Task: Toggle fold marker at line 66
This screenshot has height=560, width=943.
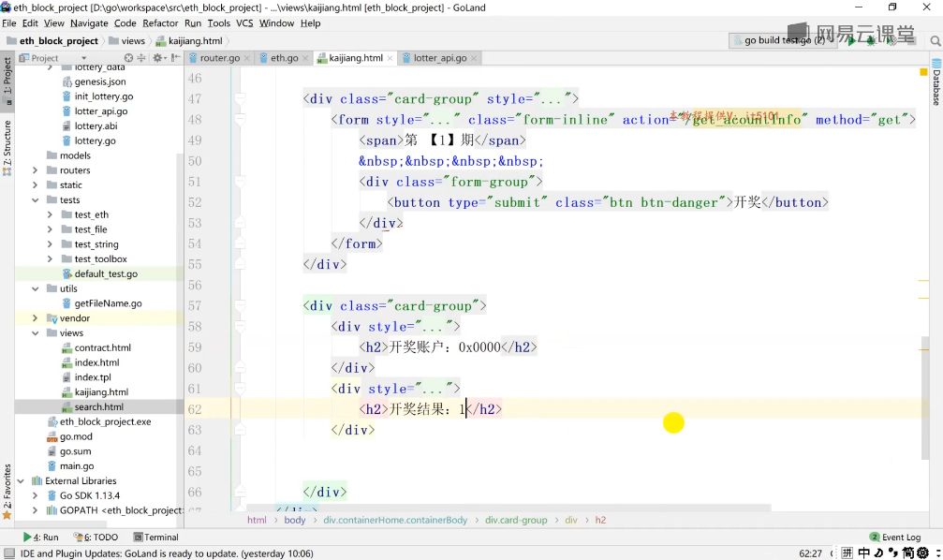Action: pyautogui.click(x=240, y=492)
